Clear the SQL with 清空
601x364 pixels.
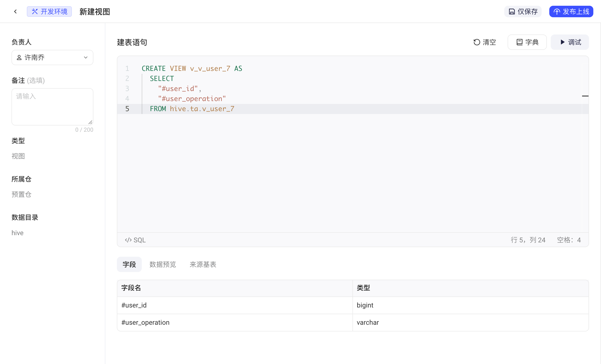(x=485, y=42)
